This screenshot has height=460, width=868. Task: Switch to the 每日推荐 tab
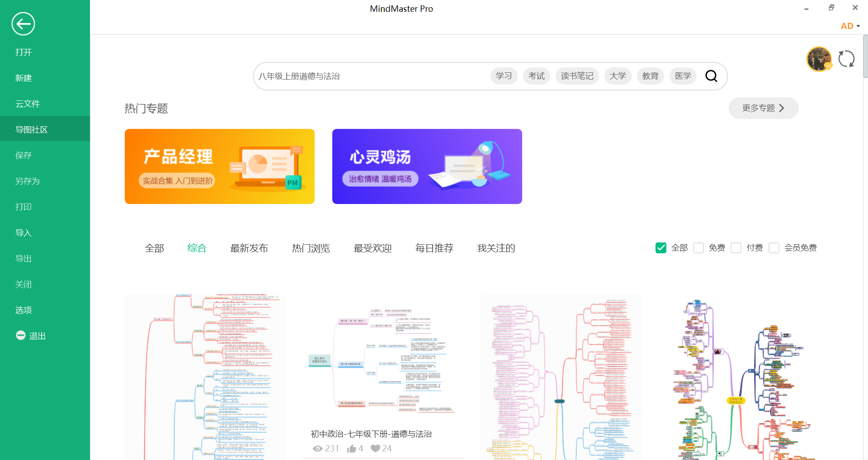tap(434, 248)
